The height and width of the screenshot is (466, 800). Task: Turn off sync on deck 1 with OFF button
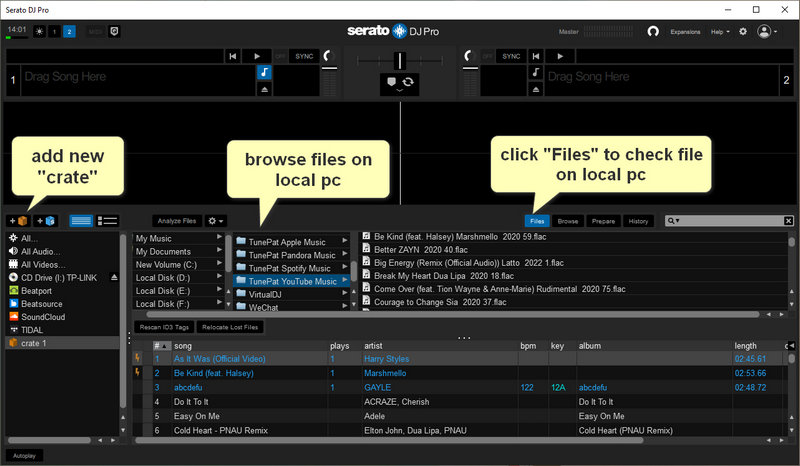click(x=280, y=56)
